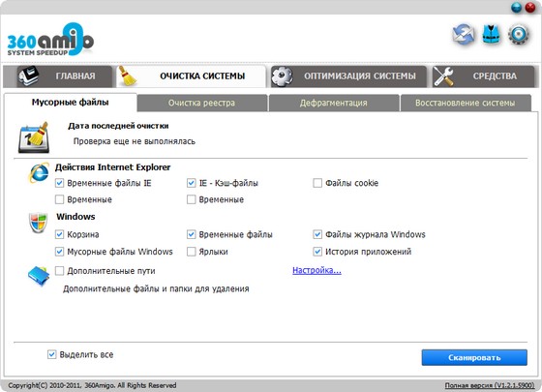The width and height of the screenshot is (542, 392).
Task: Open settings via the gear icon
Action: pyautogui.click(x=519, y=35)
